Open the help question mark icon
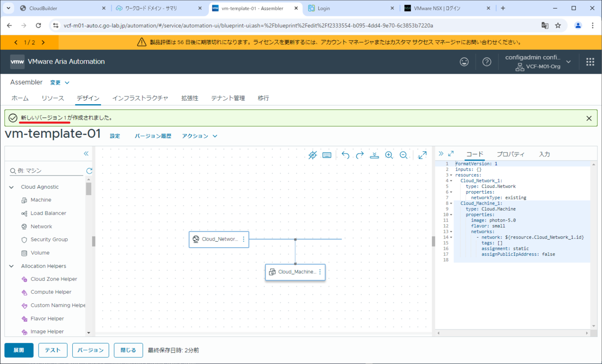 coord(487,62)
